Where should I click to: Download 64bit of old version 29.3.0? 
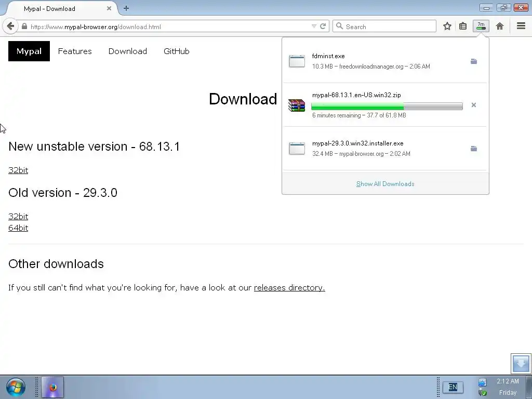pos(18,228)
